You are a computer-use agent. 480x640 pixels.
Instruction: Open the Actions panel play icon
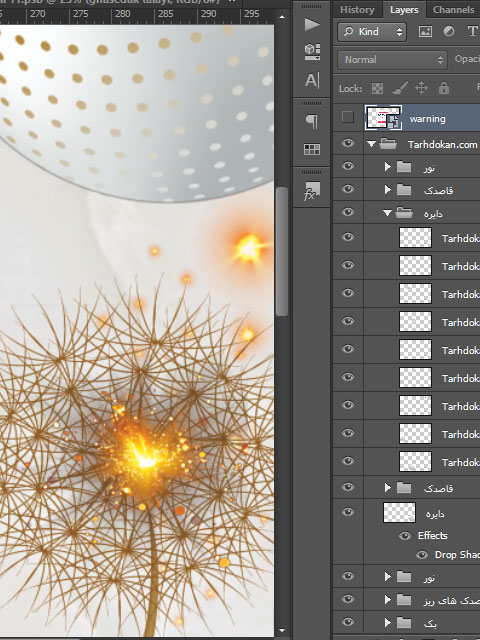click(312, 24)
